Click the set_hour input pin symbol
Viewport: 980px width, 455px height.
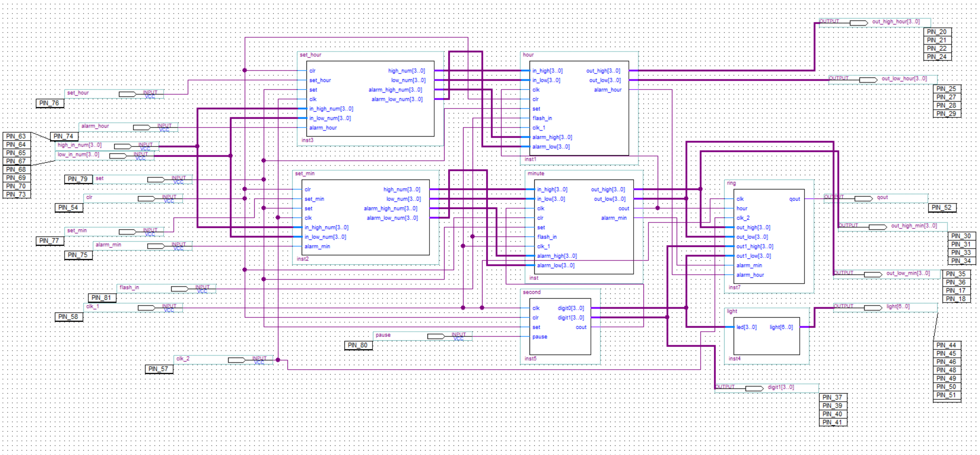127,94
